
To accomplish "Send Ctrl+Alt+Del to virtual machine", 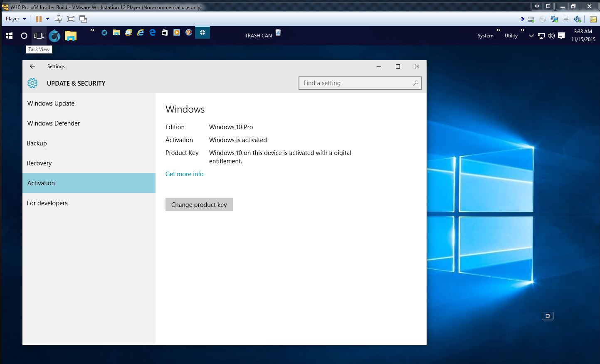I will tap(58, 19).
